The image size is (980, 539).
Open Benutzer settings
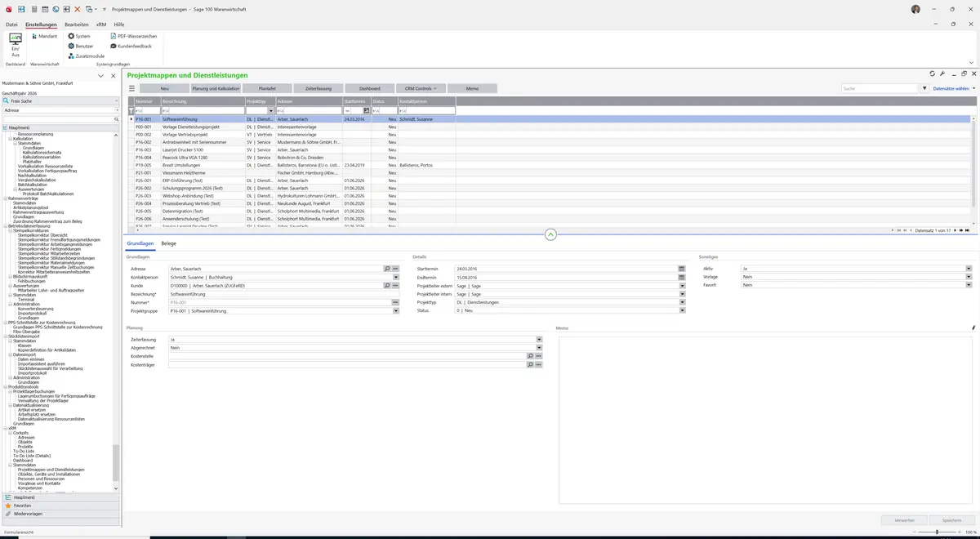point(80,46)
